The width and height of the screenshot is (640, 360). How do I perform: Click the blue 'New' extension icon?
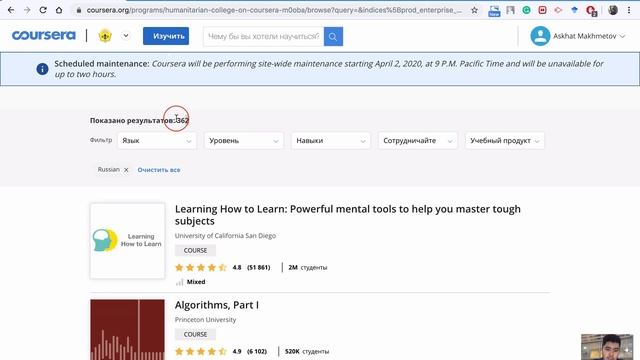point(494,11)
